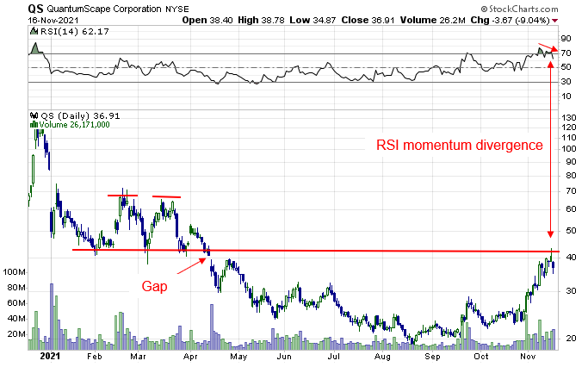Click the May label on time axis
The height and width of the screenshot is (367, 588).
pyautogui.click(x=238, y=357)
